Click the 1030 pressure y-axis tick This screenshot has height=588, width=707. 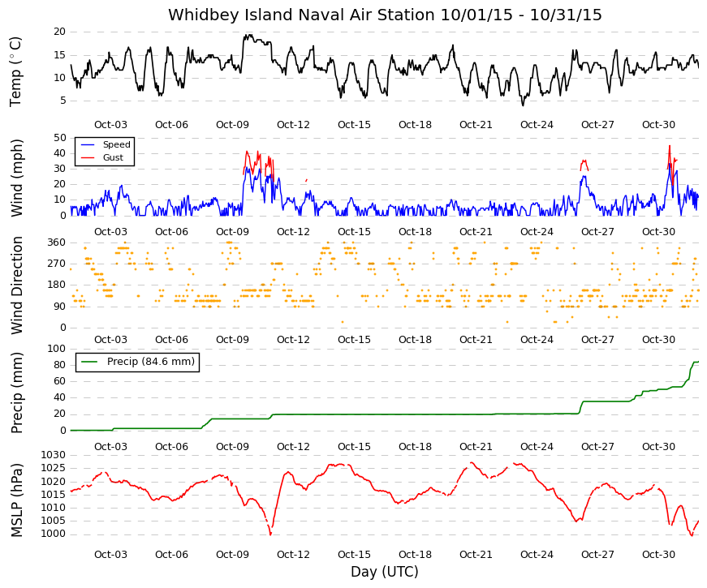pyautogui.click(x=54, y=455)
